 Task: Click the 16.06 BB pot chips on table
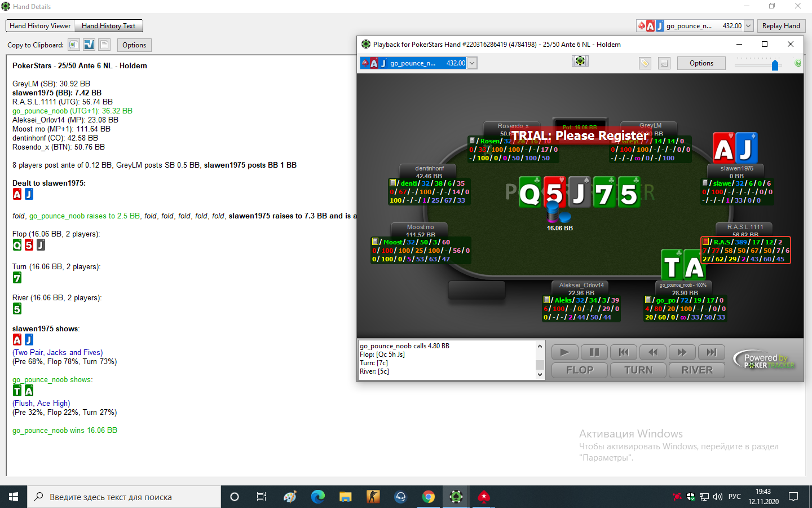click(x=558, y=213)
